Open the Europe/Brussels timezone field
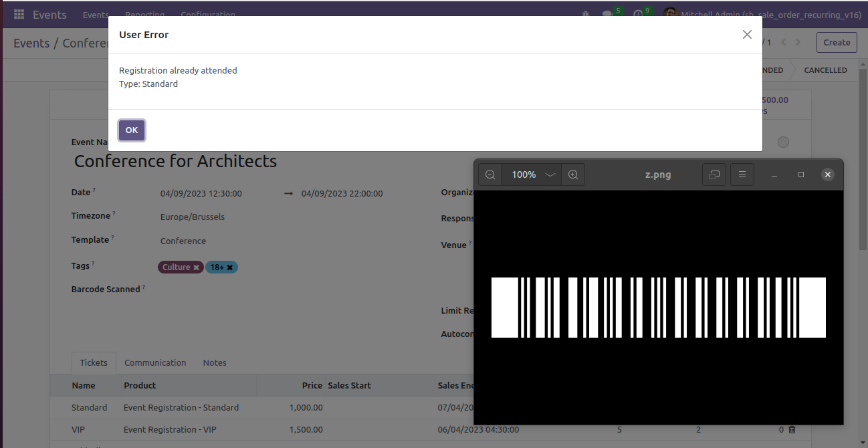This screenshot has width=868, height=448. tap(193, 217)
